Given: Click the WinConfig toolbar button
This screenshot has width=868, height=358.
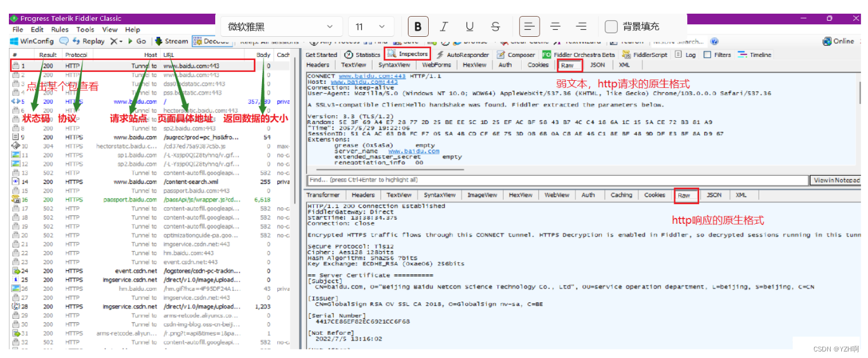Looking at the screenshot, I should (32, 42).
